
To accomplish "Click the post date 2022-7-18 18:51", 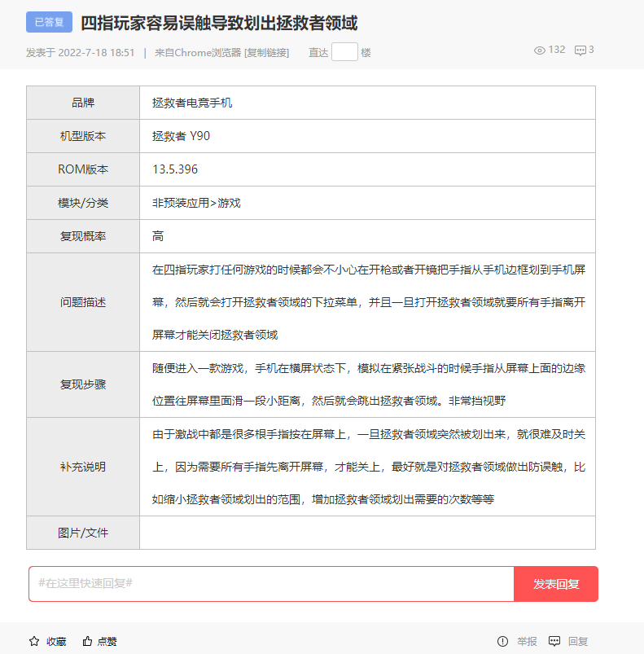I will pyautogui.click(x=96, y=53).
